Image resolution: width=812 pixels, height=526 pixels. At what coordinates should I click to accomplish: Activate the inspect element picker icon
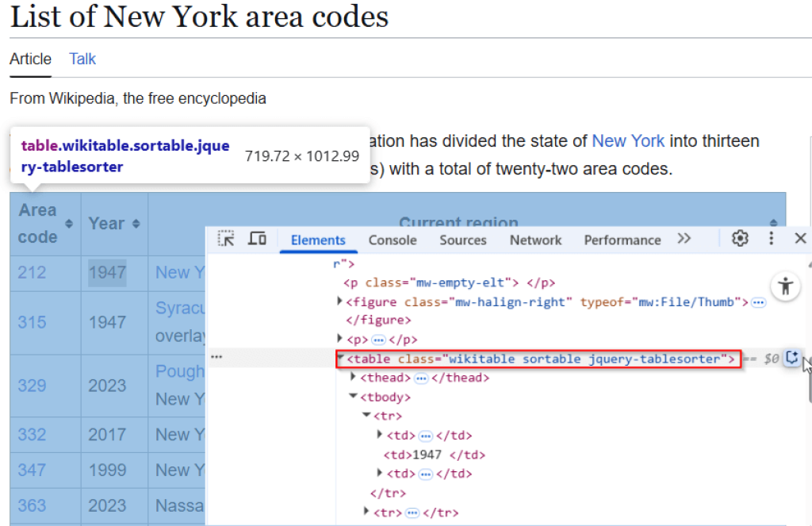[226, 239]
